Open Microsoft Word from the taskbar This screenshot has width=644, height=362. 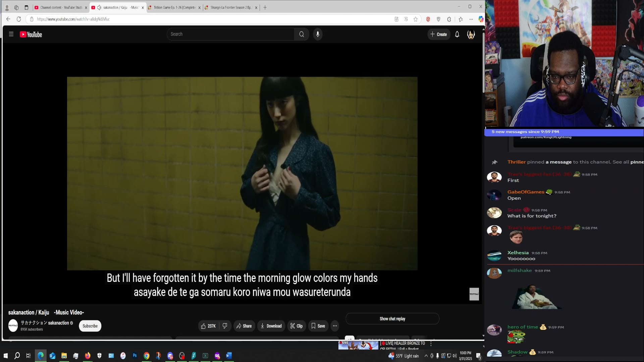[229, 356]
